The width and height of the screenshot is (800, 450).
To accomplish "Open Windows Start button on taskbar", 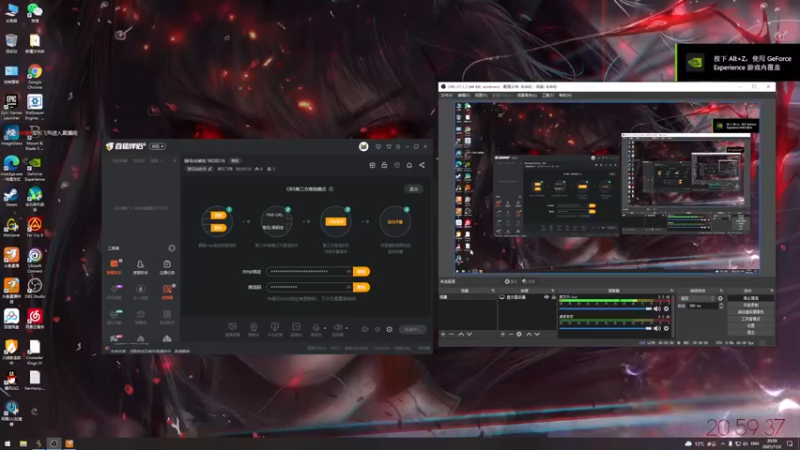I will click(7, 443).
